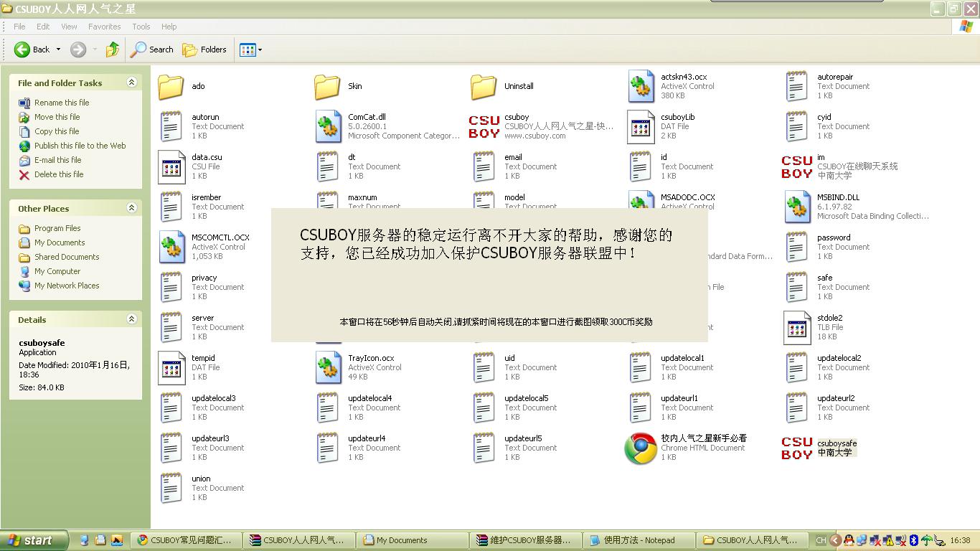This screenshot has width=980, height=551.
Task: Switch to 维护CSUBOY服务器 taskbar item
Action: point(526,540)
